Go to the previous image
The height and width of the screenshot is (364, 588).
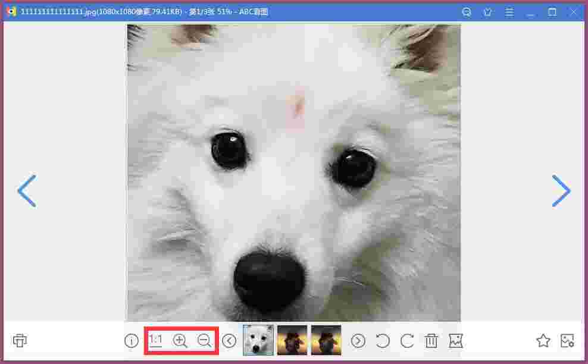click(27, 191)
